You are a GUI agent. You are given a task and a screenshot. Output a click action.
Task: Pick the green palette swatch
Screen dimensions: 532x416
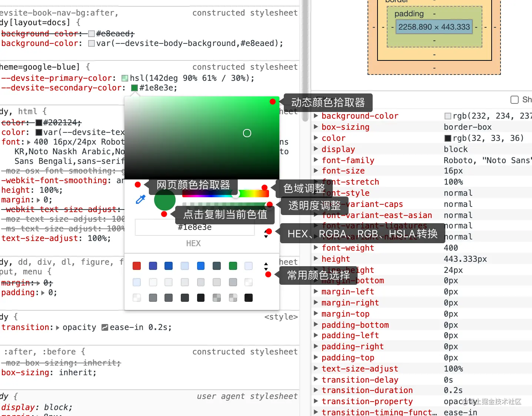point(233,266)
